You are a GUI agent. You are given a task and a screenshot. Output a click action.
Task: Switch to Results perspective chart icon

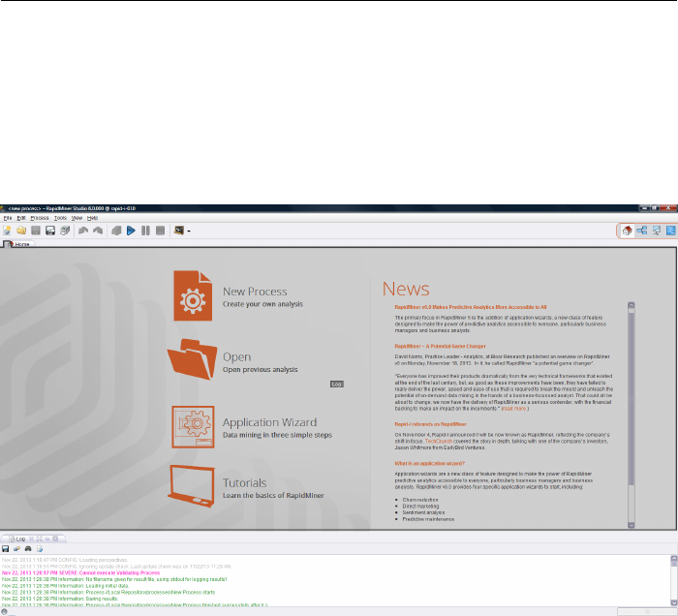(657, 231)
